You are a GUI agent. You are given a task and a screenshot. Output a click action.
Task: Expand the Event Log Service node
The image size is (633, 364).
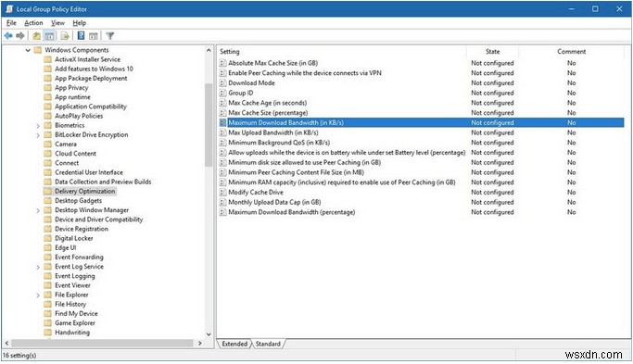tap(38, 267)
